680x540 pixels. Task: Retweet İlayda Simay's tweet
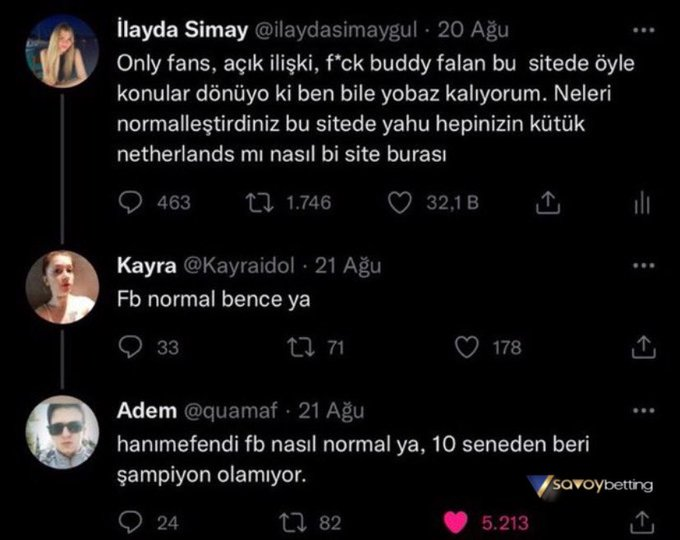pos(259,203)
